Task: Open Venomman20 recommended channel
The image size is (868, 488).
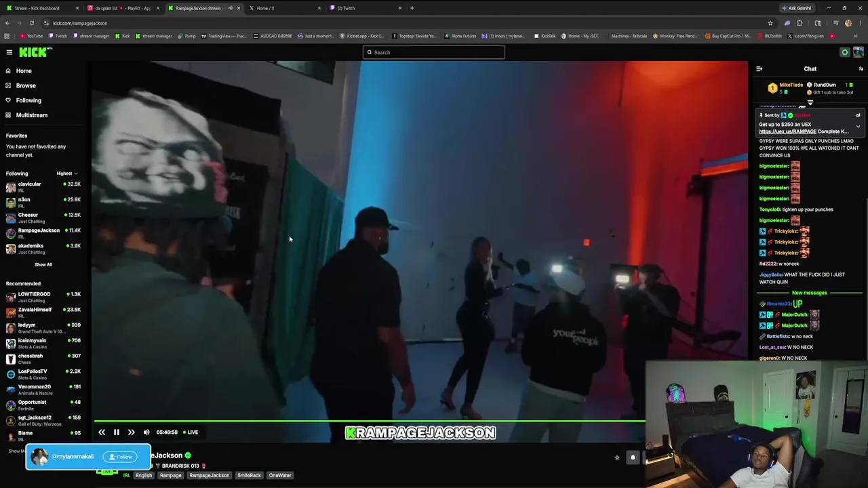Action: tap(43, 390)
